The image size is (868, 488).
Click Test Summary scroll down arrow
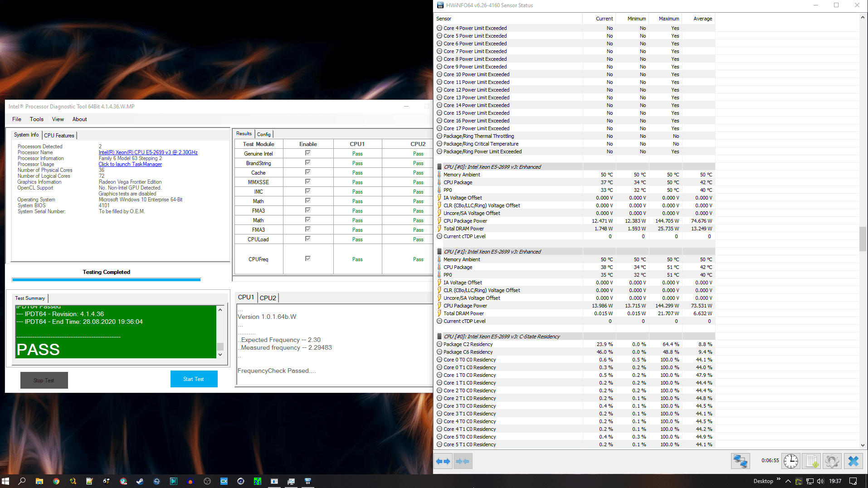[x=220, y=355]
